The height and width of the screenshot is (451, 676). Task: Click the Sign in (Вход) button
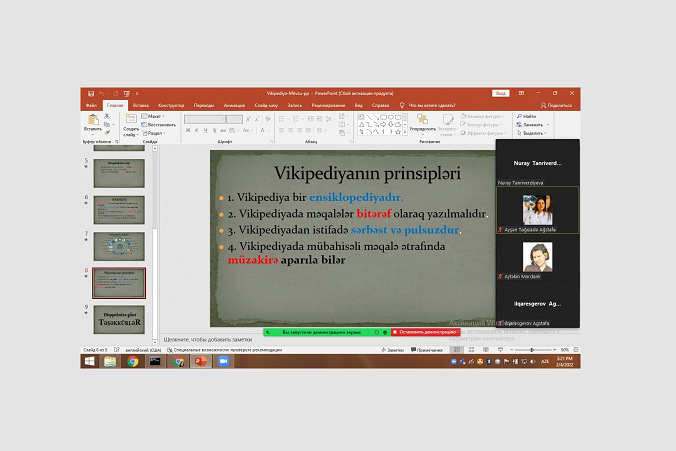point(501,93)
